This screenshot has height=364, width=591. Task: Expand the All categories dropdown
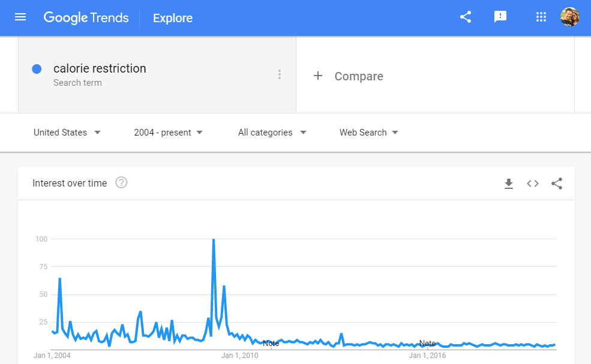point(272,133)
